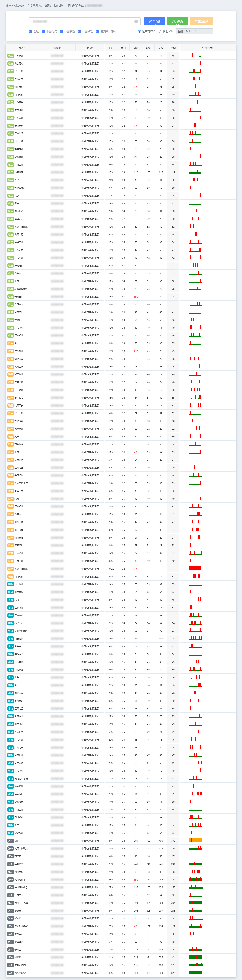Sort by 丢包 packet loss column header
Viewport: 242px width, 980px height.
111,48
